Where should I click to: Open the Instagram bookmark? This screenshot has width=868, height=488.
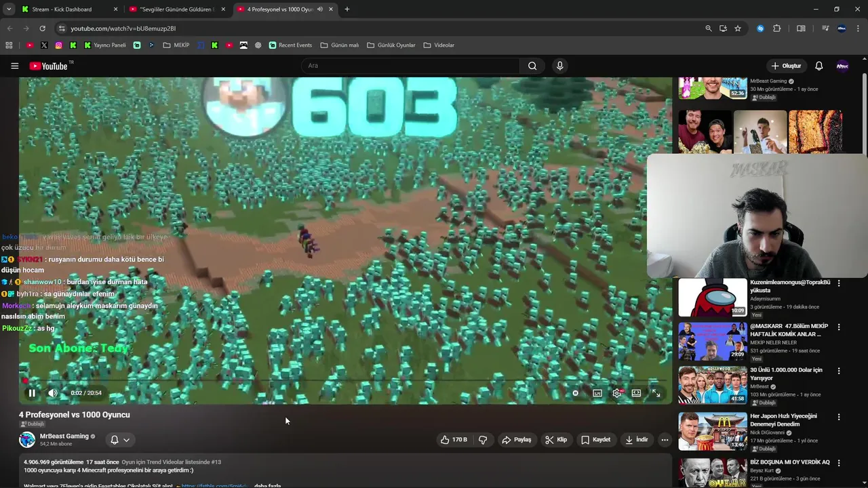point(58,45)
